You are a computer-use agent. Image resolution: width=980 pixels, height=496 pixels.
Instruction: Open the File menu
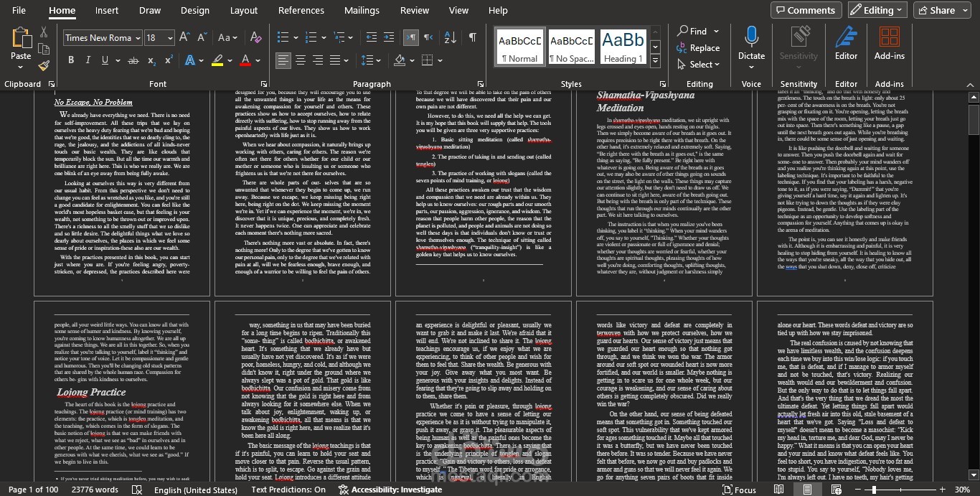[x=19, y=10]
